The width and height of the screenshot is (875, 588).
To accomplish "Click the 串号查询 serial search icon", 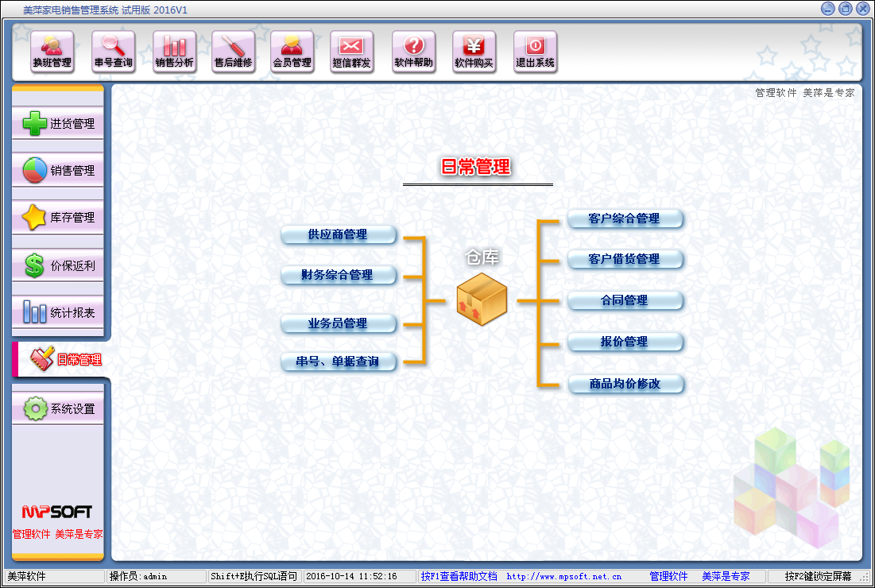I will point(114,52).
